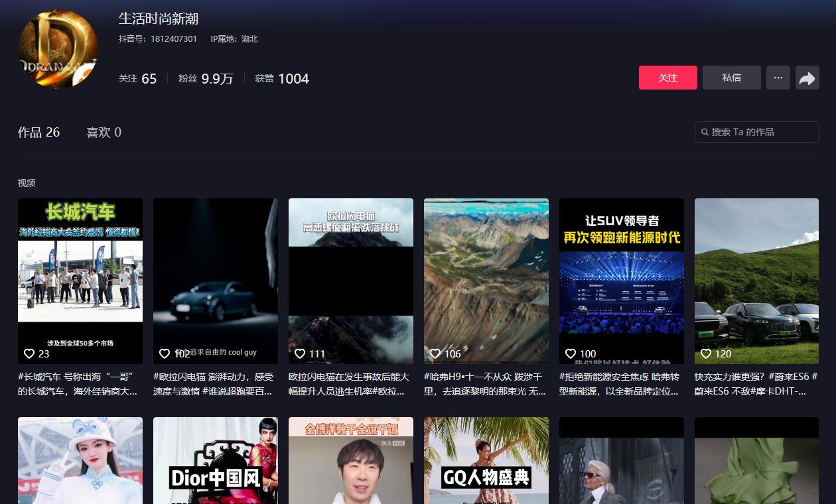Open the mountain road 哈弗H9 video thumbnail

[x=486, y=281]
